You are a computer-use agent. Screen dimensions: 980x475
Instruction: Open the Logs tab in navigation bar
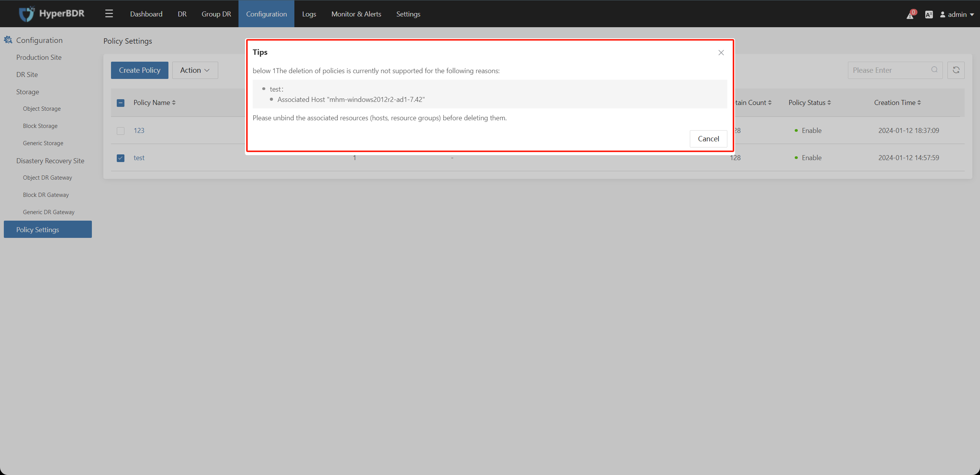[309, 14]
